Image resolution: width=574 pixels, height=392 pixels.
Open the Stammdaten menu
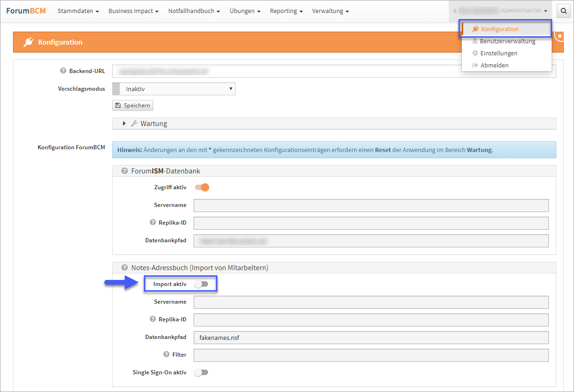78,11
